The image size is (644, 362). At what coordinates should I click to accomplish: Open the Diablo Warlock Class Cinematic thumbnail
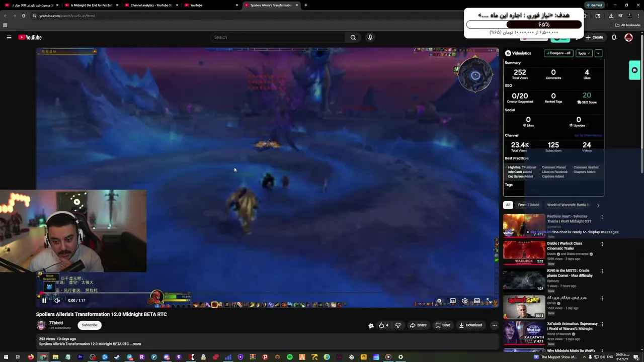[524, 252]
